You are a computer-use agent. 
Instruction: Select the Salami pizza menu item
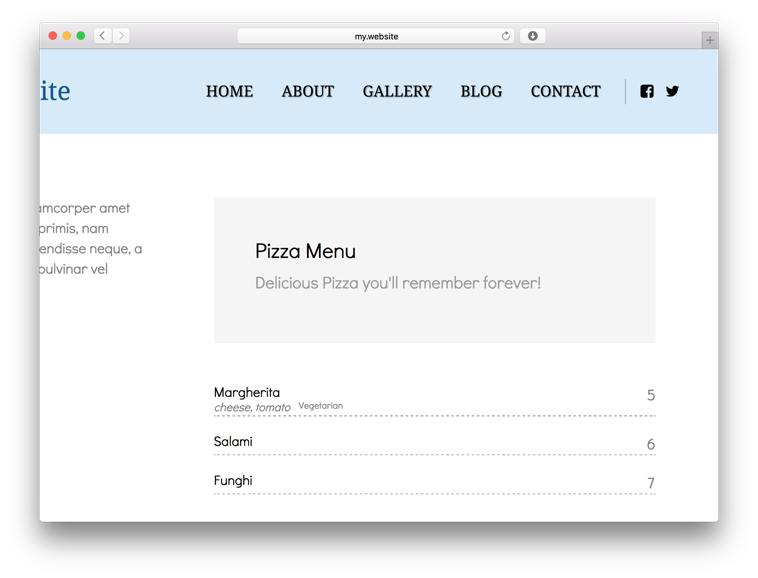pos(435,442)
